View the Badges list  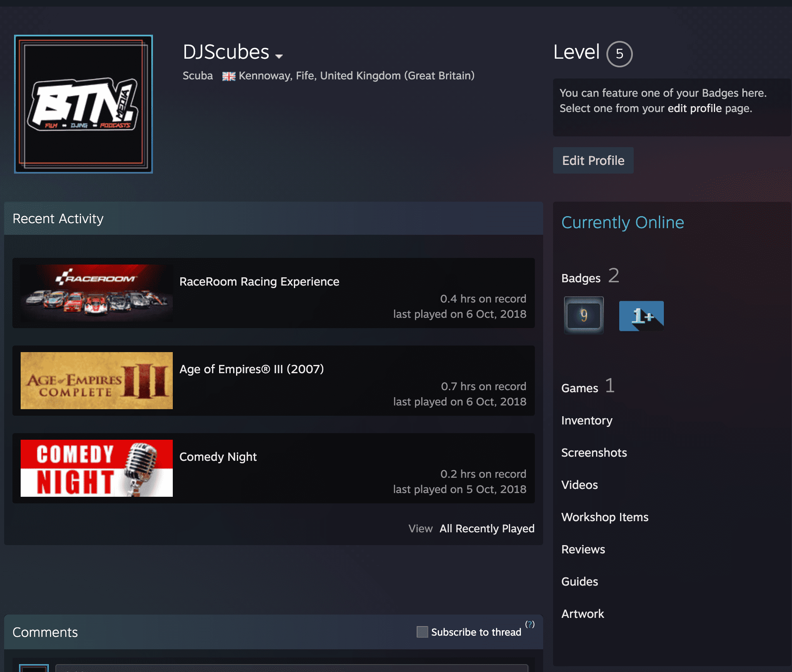(x=580, y=278)
